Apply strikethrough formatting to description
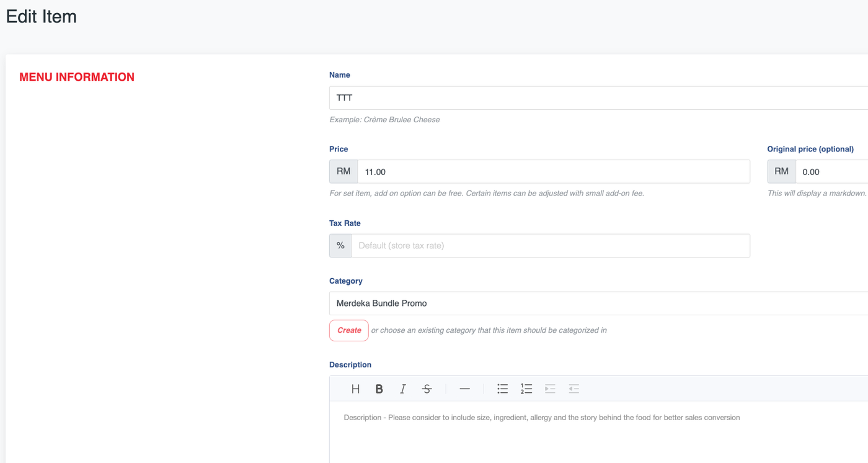Viewport: 868px width, 463px height. tap(427, 389)
